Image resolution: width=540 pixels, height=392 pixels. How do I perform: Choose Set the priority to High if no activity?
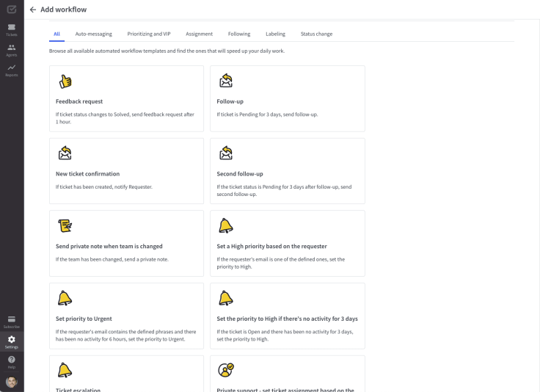(287, 319)
